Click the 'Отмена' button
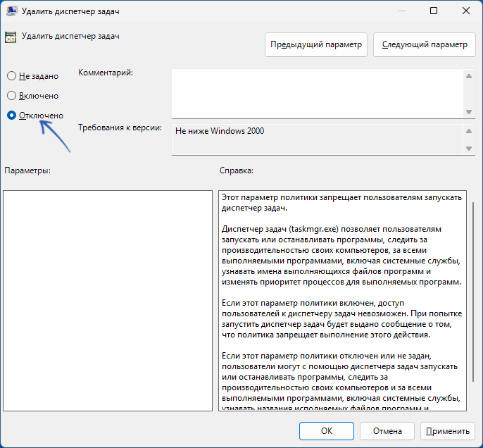 [x=387, y=431]
